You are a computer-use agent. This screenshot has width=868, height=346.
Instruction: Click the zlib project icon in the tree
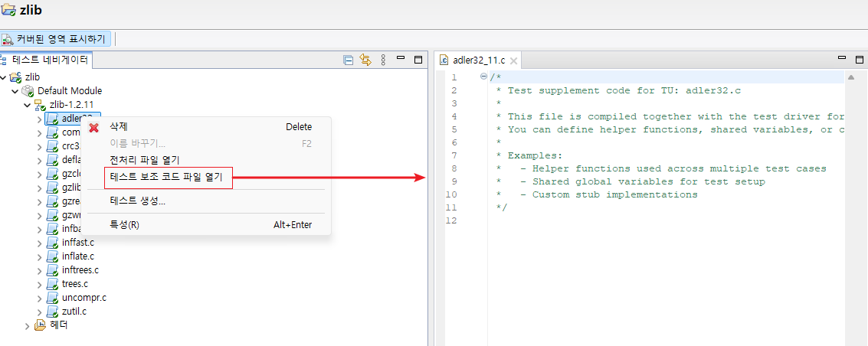(x=16, y=77)
